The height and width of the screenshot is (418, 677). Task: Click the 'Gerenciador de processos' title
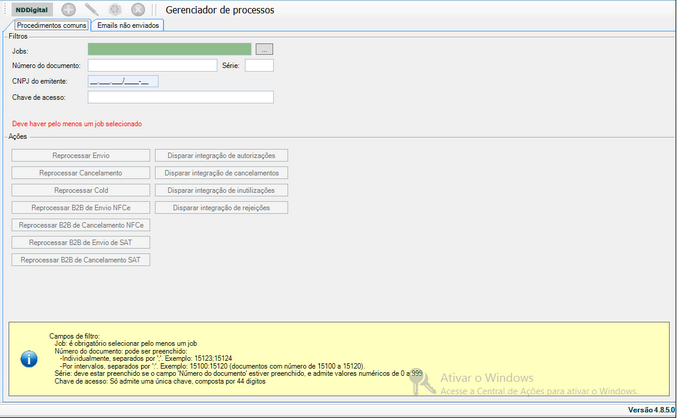pos(220,10)
